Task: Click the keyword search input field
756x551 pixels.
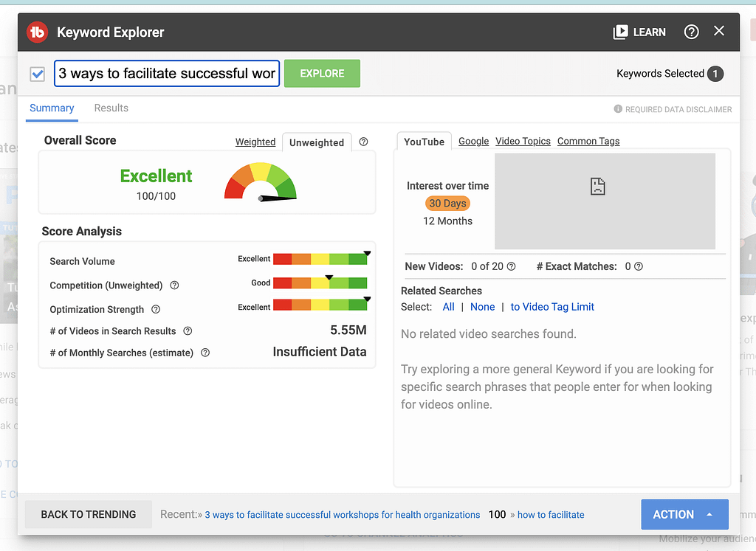Action: click(167, 74)
